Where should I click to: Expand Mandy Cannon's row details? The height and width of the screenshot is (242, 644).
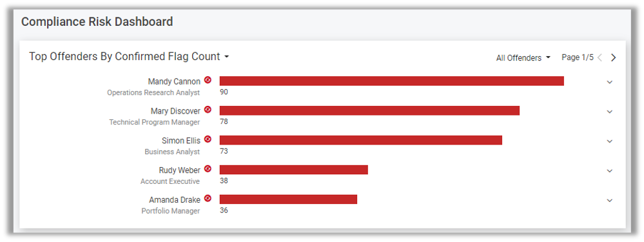pyautogui.click(x=609, y=82)
